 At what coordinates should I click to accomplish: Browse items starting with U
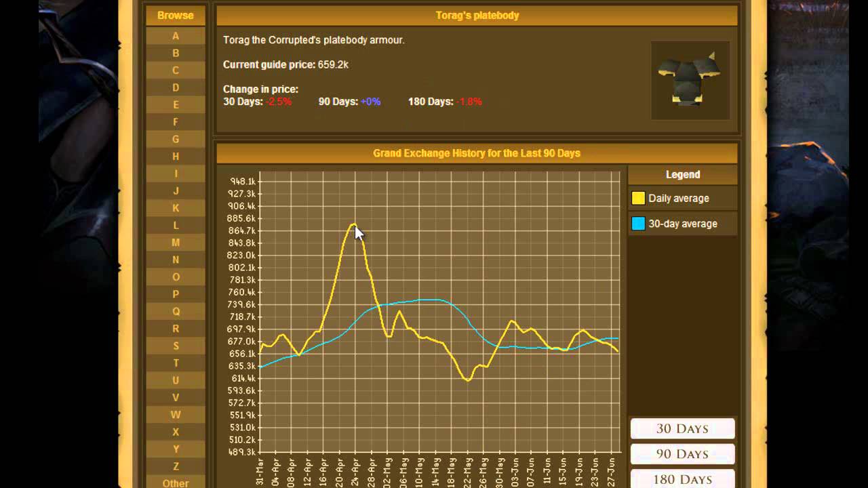point(176,380)
